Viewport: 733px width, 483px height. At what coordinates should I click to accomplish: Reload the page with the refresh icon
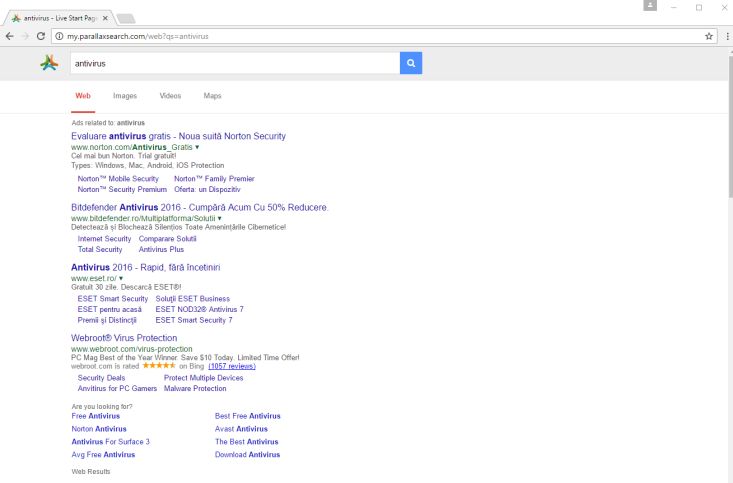click(x=41, y=36)
